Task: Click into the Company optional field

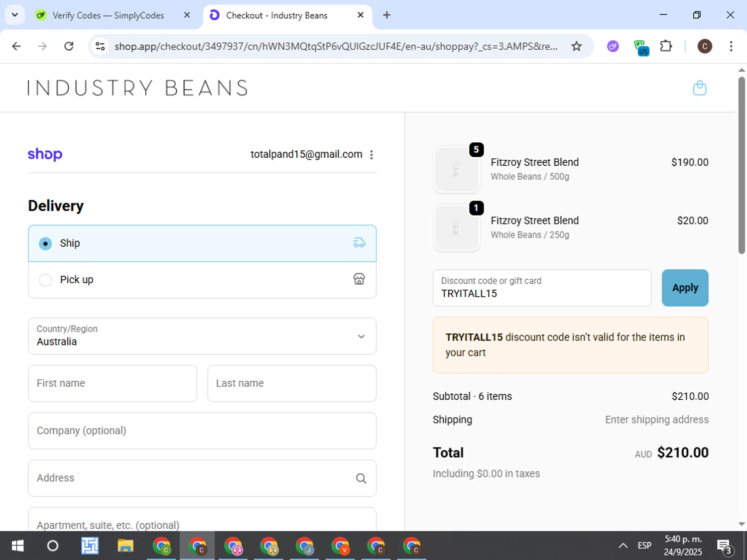Action: [202, 431]
